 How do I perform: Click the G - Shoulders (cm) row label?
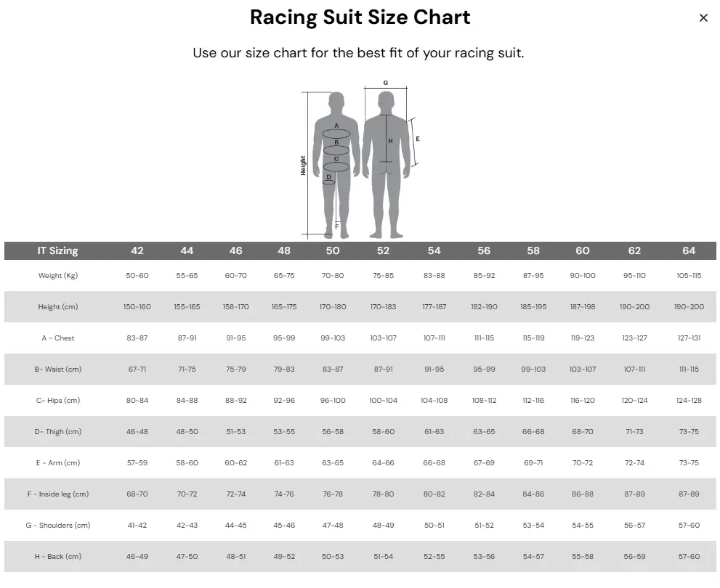click(58, 526)
